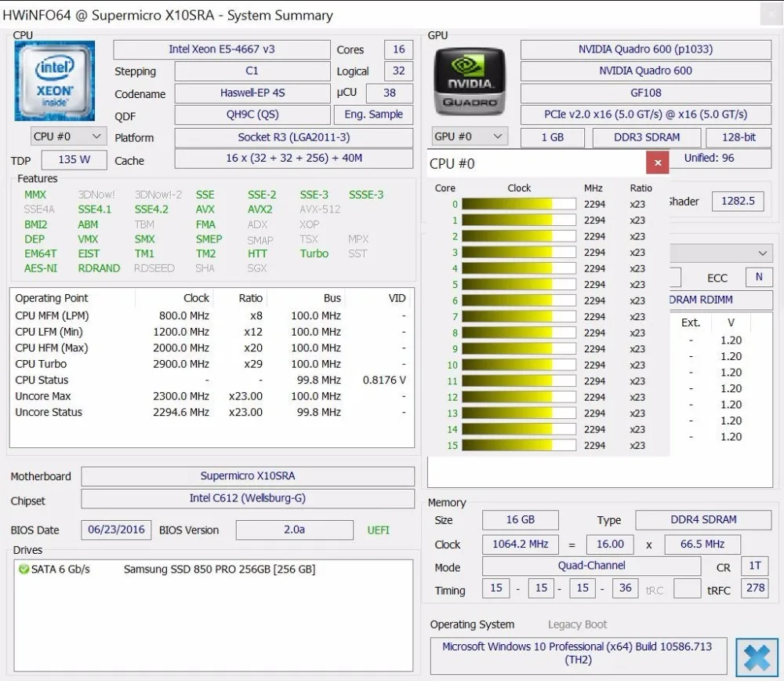Click the memory timing 36 field

[x=625, y=588]
